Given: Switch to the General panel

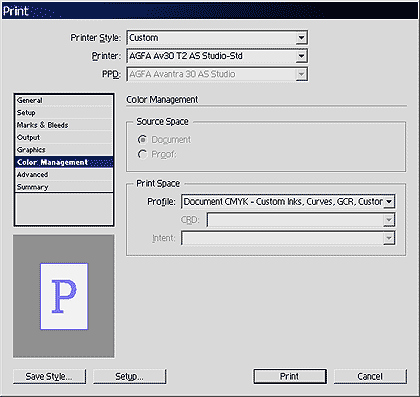Looking at the screenshot, I should (64, 100).
